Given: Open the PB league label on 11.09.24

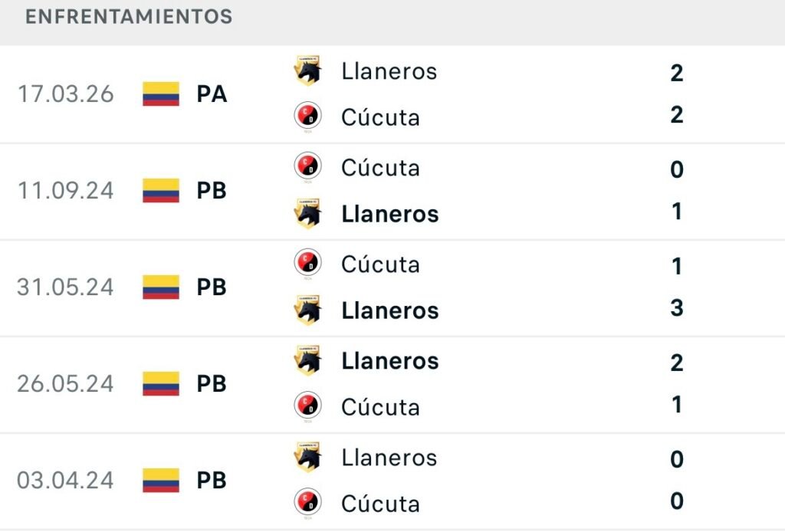Looking at the screenshot, I should point(212,190).
